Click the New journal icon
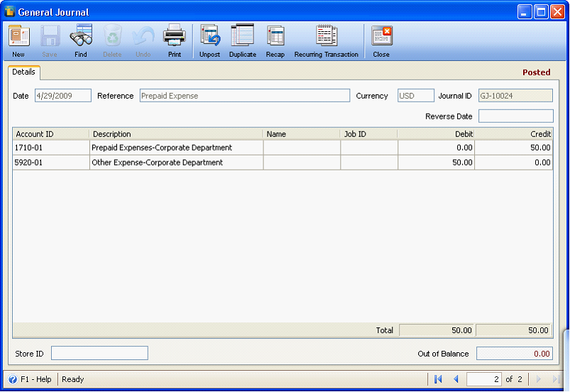The image size is (570, 392). [18, 36]
